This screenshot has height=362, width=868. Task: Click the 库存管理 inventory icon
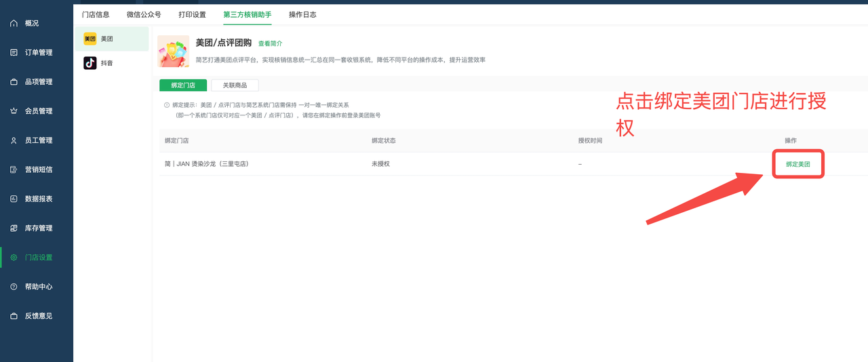14,228
